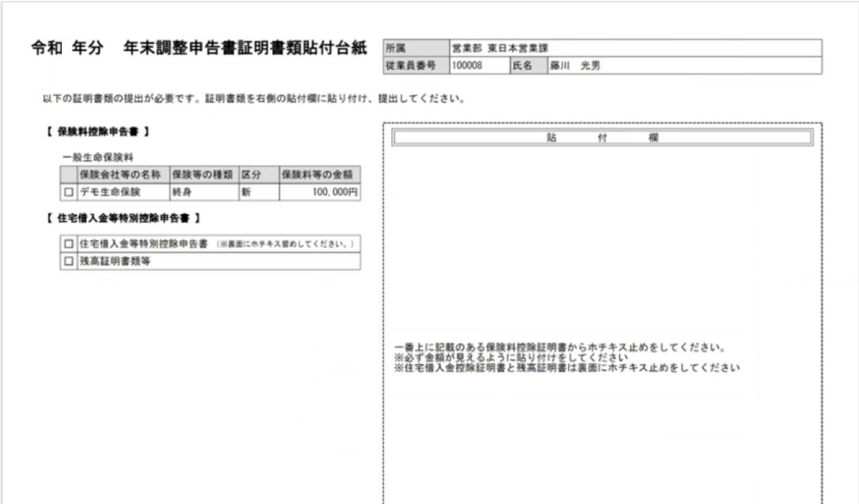Click the 従業員番号 label cell
The width and height of the screenshot is (859, 504).
[415, 66]
